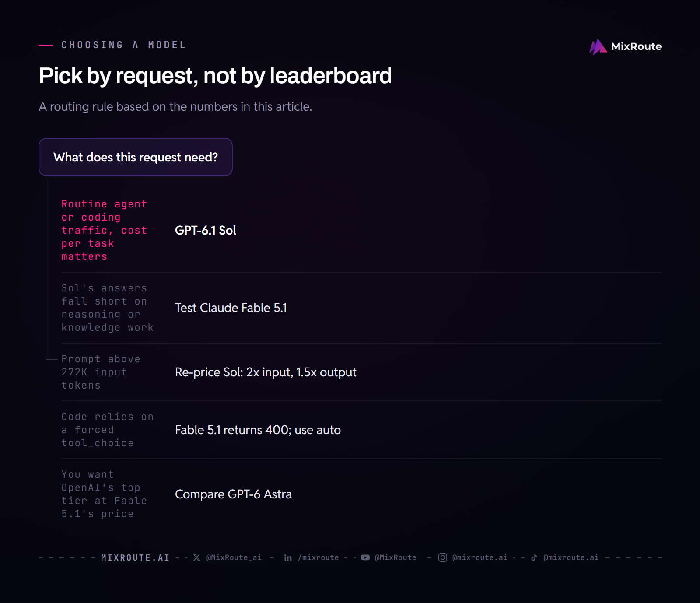Open the @MixRoute YouTube handle

pyautogui.click(x=395, y=557)
